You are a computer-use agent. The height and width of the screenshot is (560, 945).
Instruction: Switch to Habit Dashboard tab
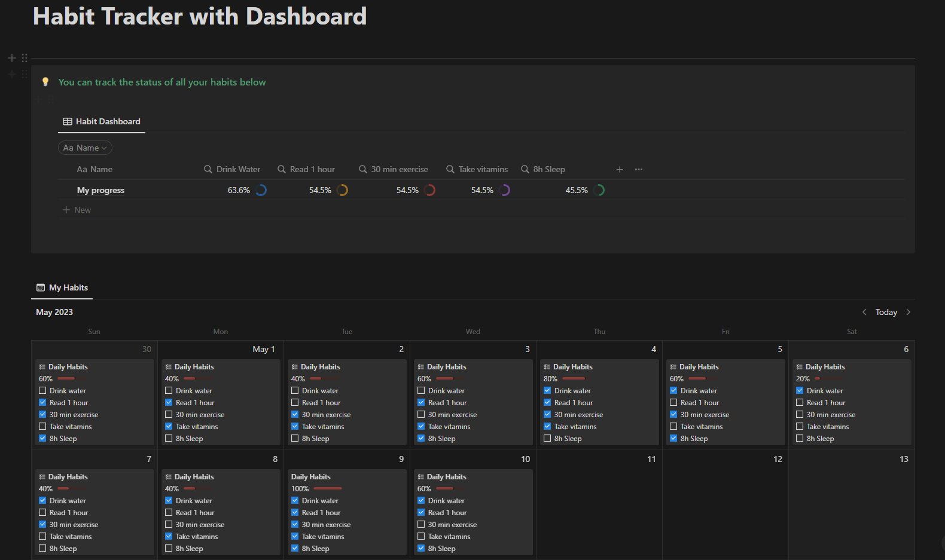(x=102, y=121)
